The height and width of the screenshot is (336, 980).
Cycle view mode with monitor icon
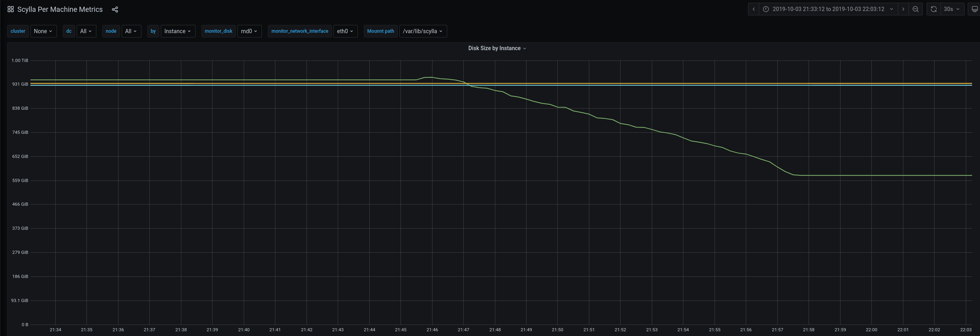(x=974, y=9)
